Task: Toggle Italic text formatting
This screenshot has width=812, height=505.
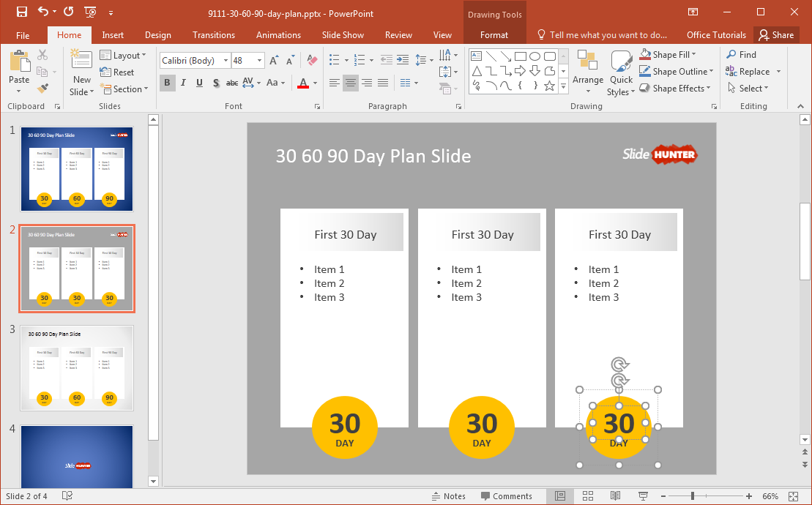Action: click(183, 83)
